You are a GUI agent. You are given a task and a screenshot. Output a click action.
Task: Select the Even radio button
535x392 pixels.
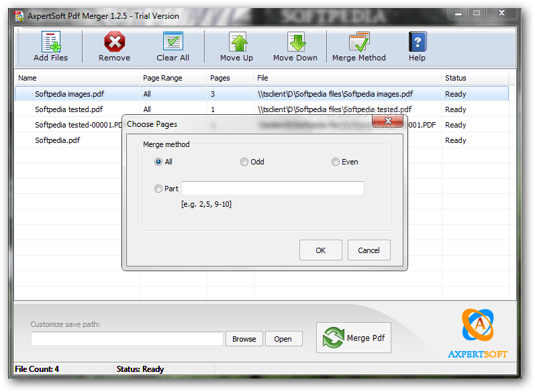(x=336, y=162)
